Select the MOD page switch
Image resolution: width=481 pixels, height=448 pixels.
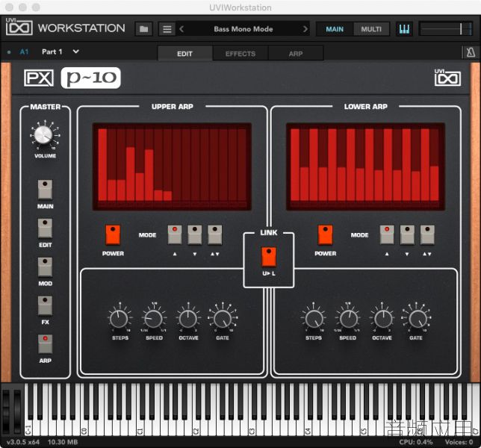click(x=45, y=267)
